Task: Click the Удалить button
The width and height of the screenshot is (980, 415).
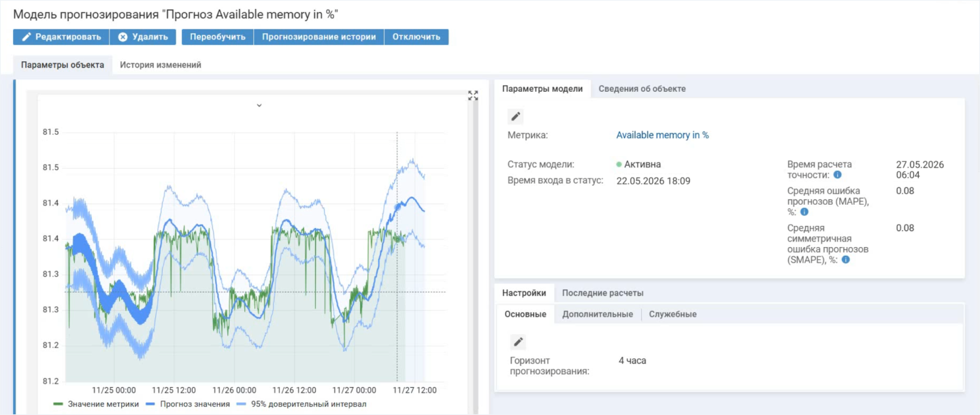Action: pyautogui.click(x=143, y=37)
